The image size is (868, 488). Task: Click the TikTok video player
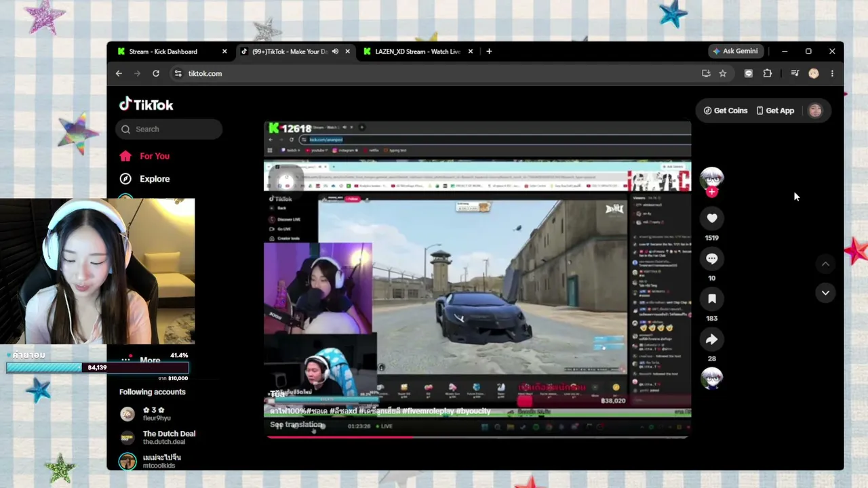[477, 279]
